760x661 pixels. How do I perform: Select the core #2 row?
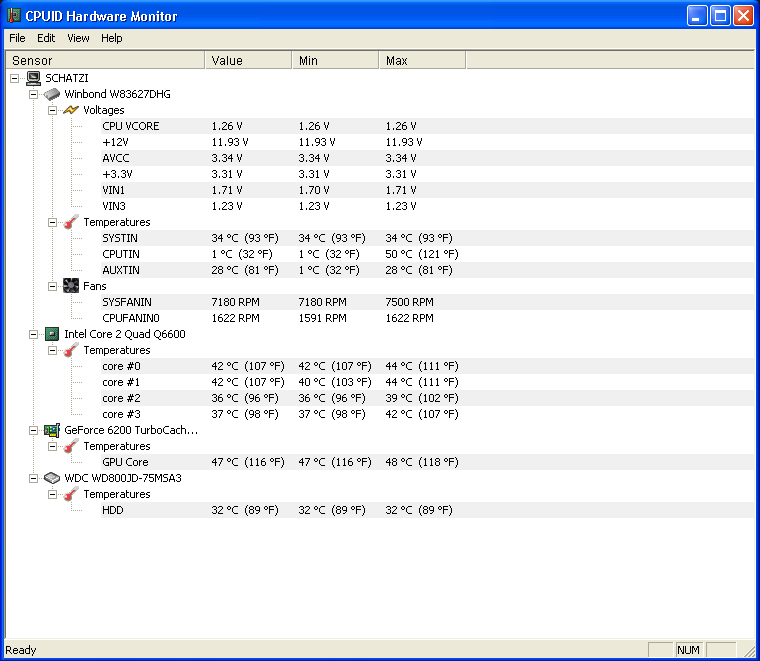pos(428,398)
